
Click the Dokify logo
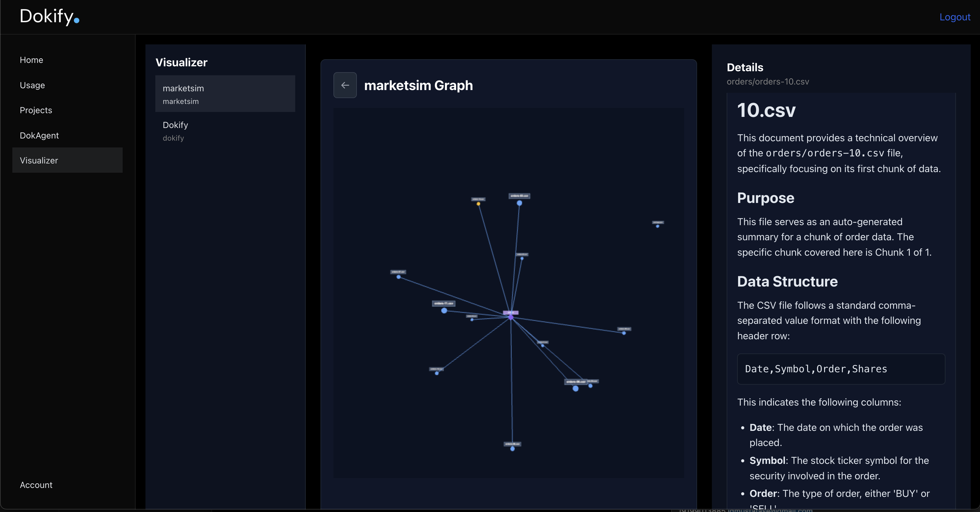point(49,17)
